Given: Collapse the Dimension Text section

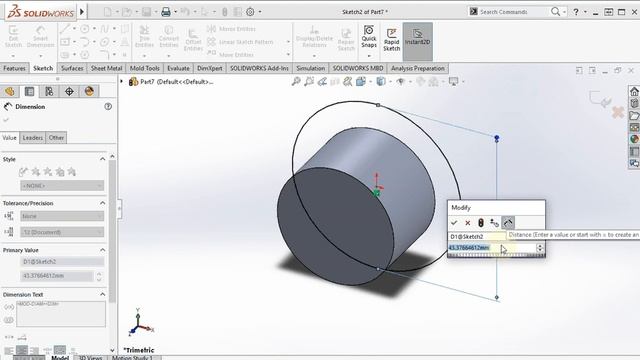Looking at the screenshot, I should [102, 294].
